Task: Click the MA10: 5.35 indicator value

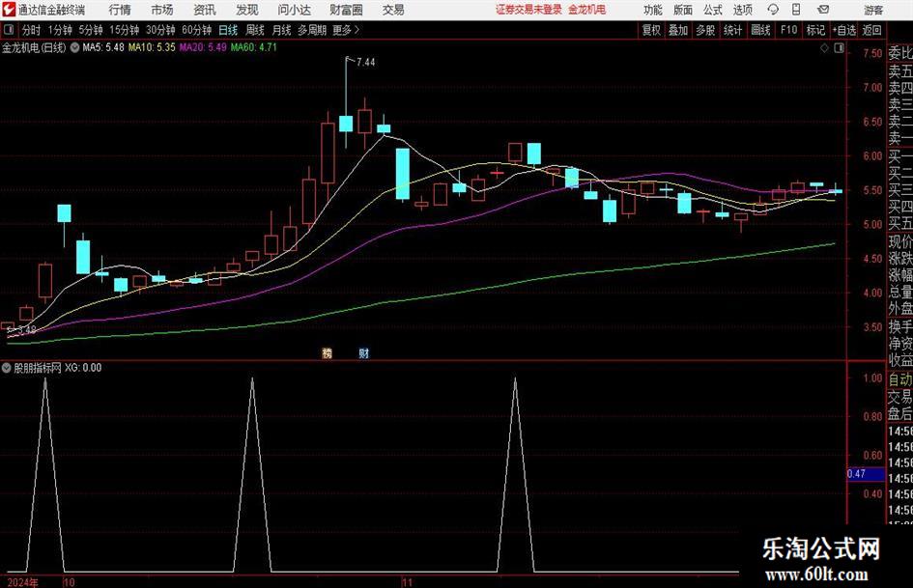Action: coord(152,47)
